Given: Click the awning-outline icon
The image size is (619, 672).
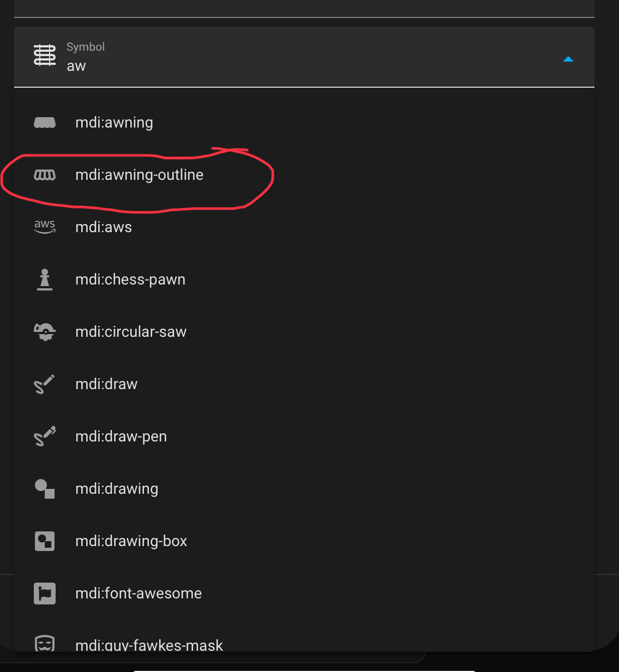Looking at the screenshot, I should [45, 175].
